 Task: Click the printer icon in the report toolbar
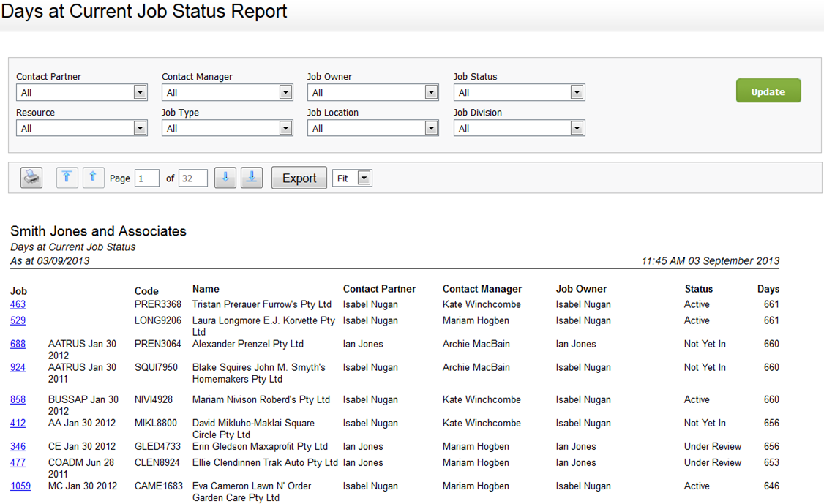pos(31,178)
